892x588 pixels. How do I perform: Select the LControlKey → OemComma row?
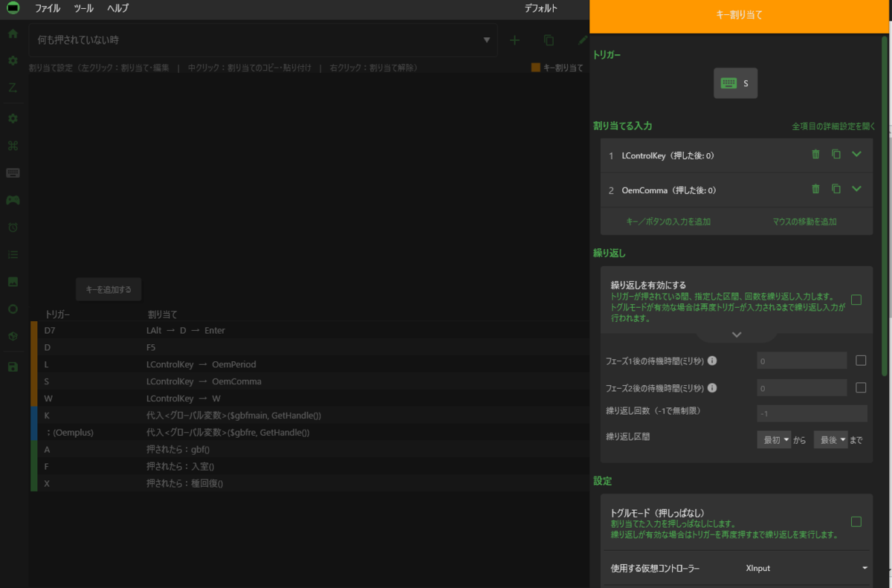[309, 381]
